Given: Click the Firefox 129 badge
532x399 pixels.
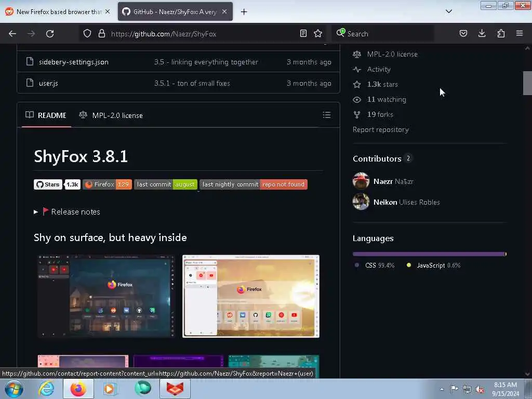Looking at the screenshot, I should (107, 184).
